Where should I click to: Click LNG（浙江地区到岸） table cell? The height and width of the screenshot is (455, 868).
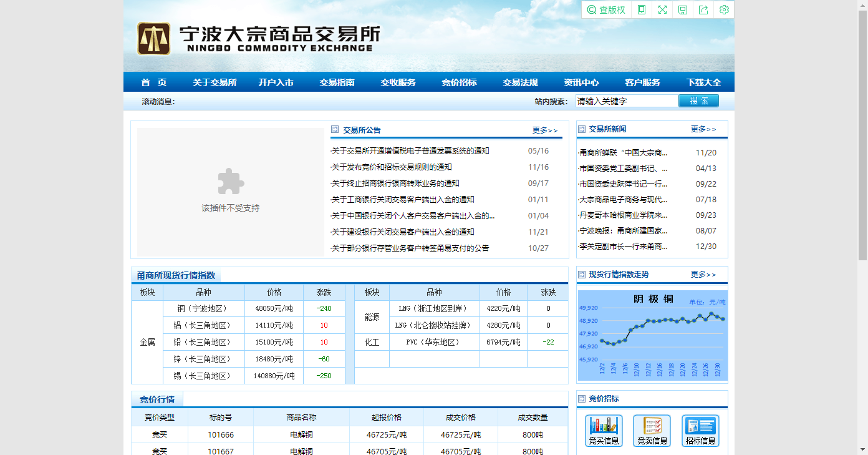tap(435, 308)
